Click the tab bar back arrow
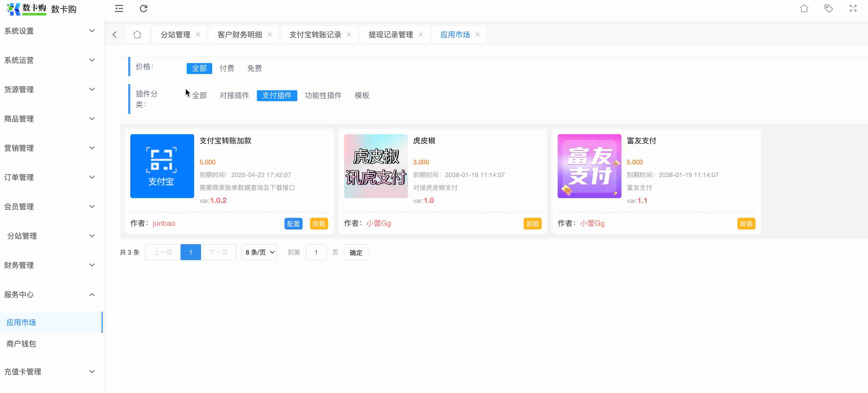Image resolution: width=868 pixels, height=393 pixels. (115, 34)
